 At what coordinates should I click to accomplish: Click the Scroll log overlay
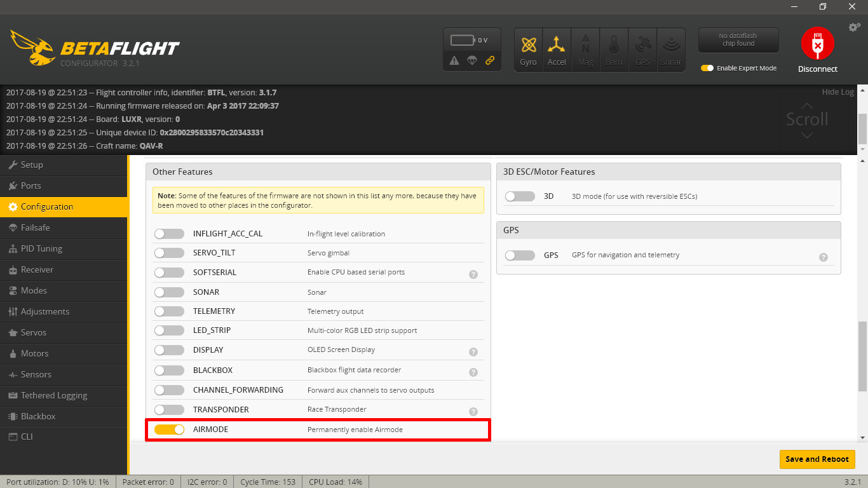pyautogui.click(x=807, y=119)
